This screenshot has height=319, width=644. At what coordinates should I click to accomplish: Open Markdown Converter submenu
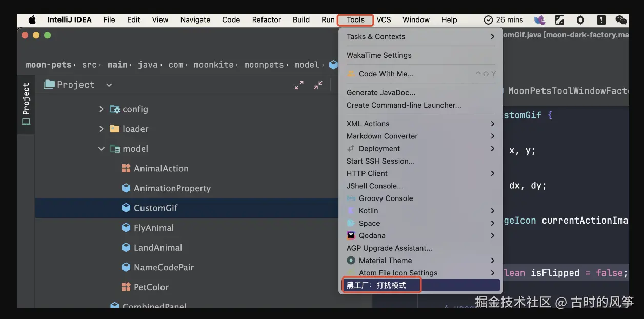(x=420, y=136)
